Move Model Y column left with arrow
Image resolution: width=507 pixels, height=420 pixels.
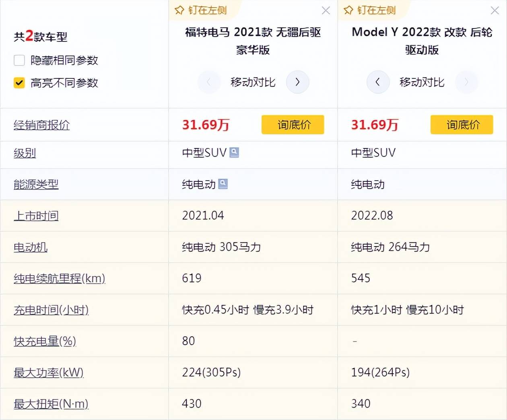(378, 82)
